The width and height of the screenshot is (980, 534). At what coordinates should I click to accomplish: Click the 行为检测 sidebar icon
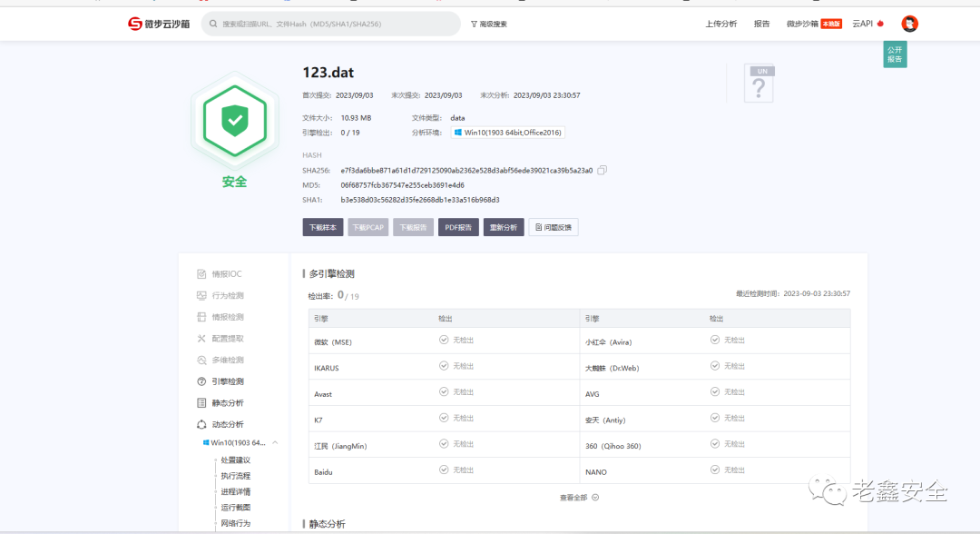tap(201, 295)
